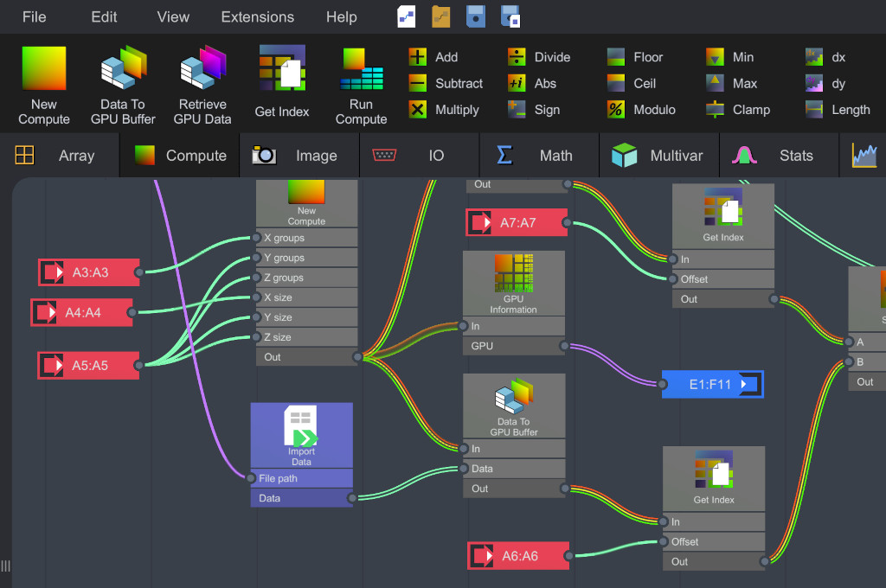Open the Extensions menu
This screenshot has height=588, width=886.
pyautogui.click(x=257, y=17)
